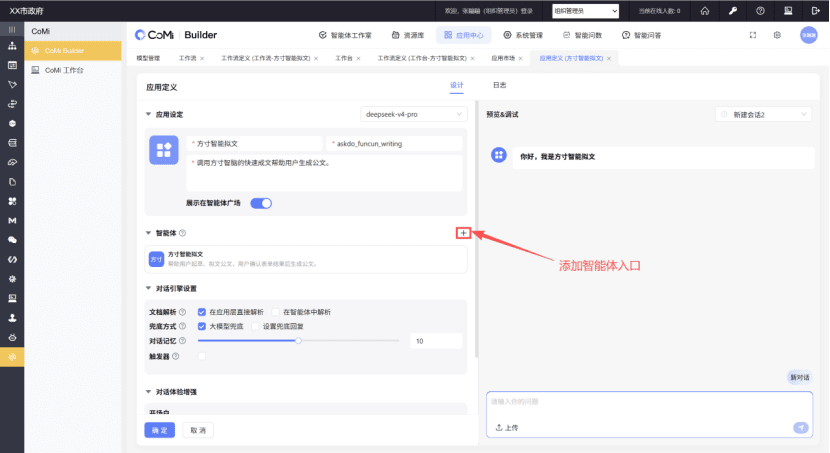Switch to the 日志 tab

[x=500, y=85]
